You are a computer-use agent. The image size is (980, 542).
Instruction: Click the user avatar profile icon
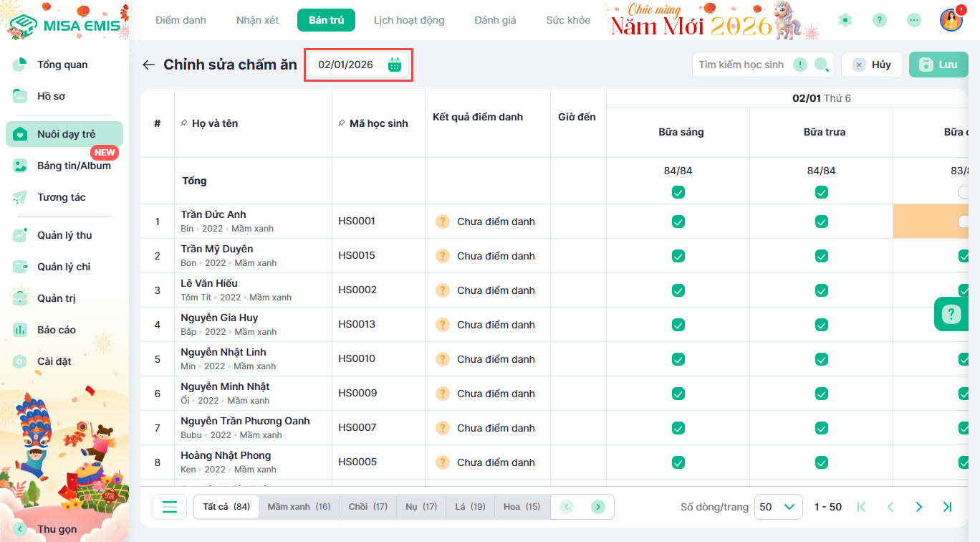coord(951,20)
